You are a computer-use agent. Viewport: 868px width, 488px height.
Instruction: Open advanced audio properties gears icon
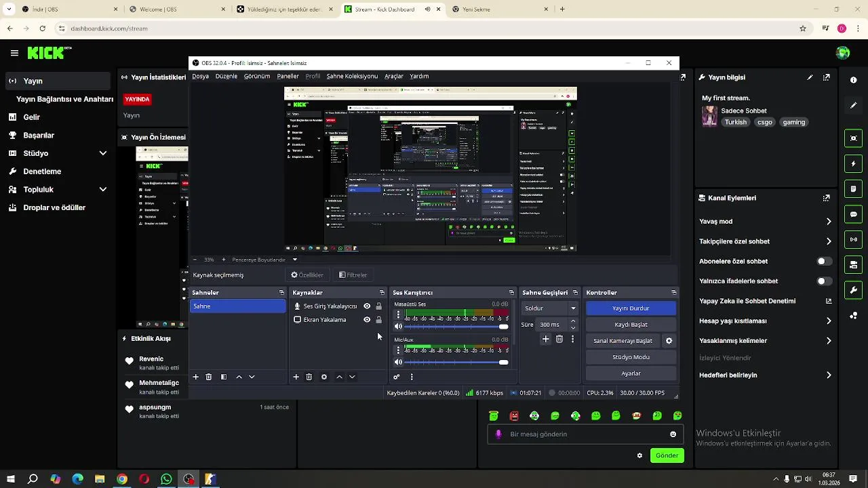pyautogui.click(x=397, y=377)
